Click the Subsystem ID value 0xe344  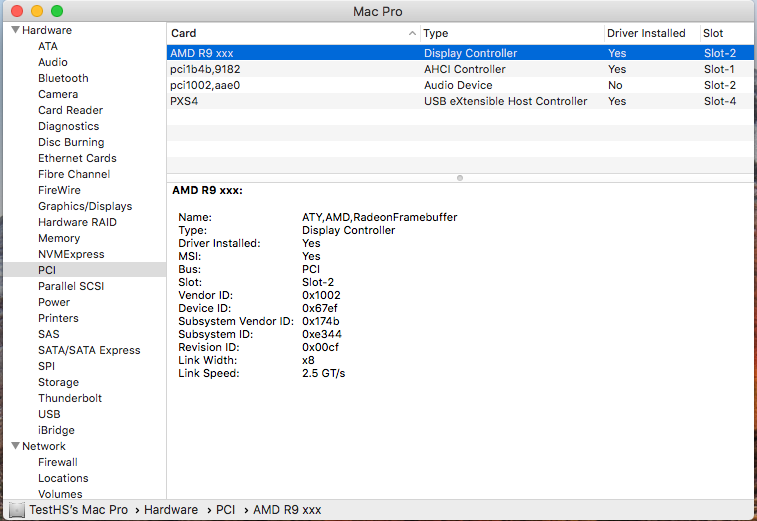click(x=322, y=334)
